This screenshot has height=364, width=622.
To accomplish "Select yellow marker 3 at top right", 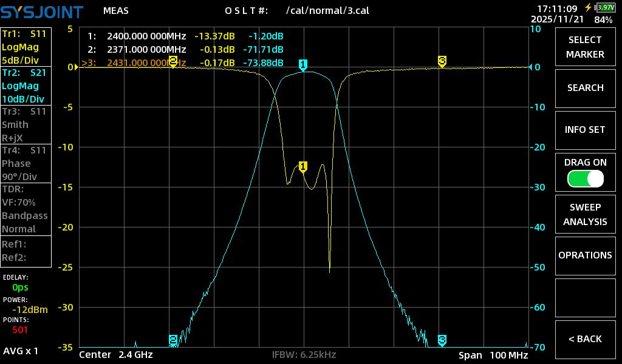I will pos(442,61).
